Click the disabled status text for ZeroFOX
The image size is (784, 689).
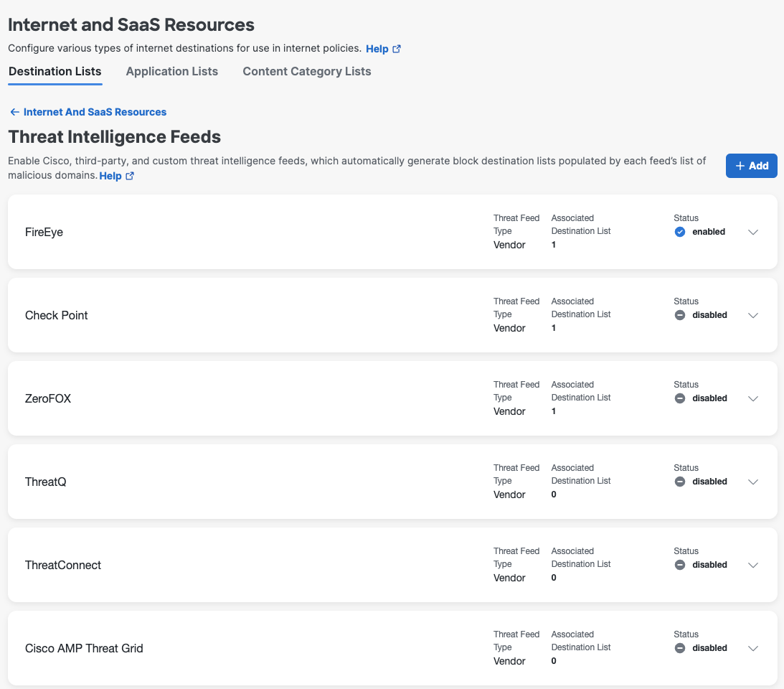[x=709, y=398]
